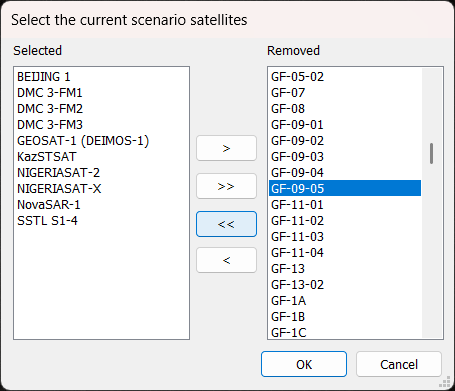
Task: Select GF-08 in the Removed list
Action: 345,109
